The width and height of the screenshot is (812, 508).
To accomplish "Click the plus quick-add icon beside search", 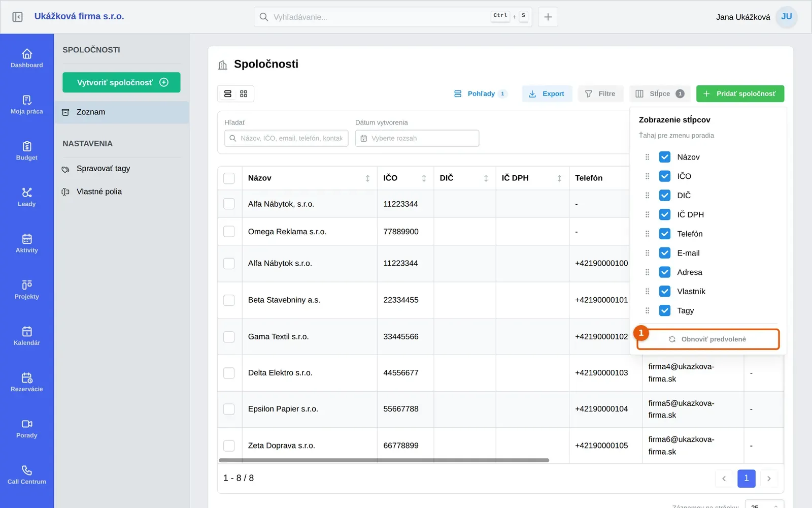I will (548, 17).
